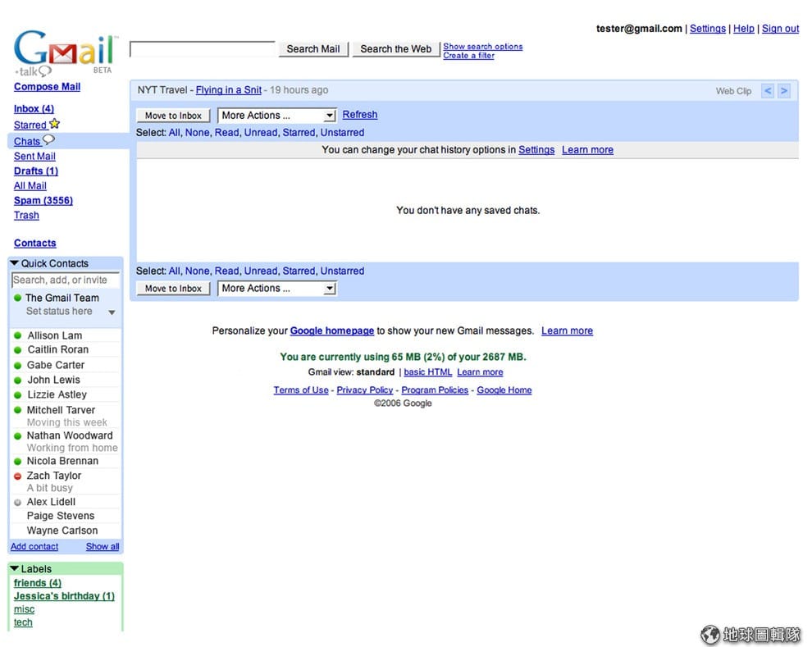This screenshot has height=647, width=812.
Task: Show next web clip with right arrow
Action: (784, 91)
